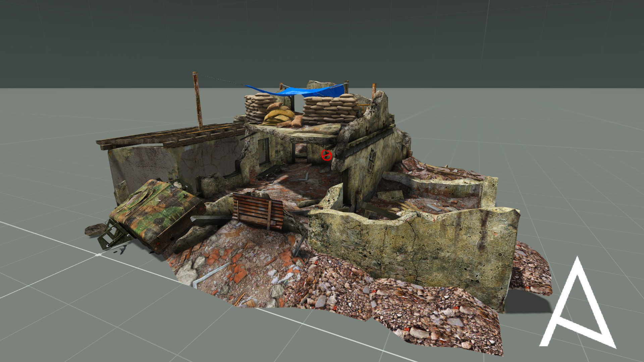644x362 pixels.
Task: Click the tall rusty pole on left
Action: click(x=198, y=101)
